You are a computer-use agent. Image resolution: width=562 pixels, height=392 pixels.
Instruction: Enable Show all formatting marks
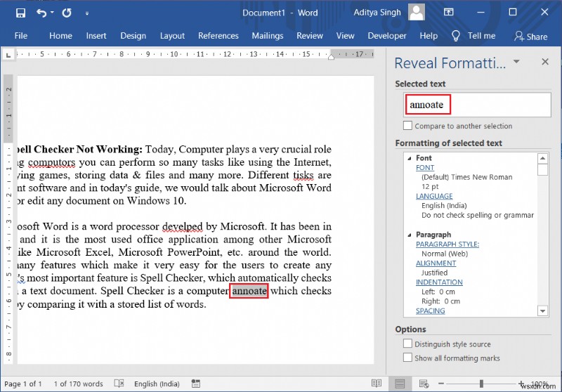(x=408, y=358)
